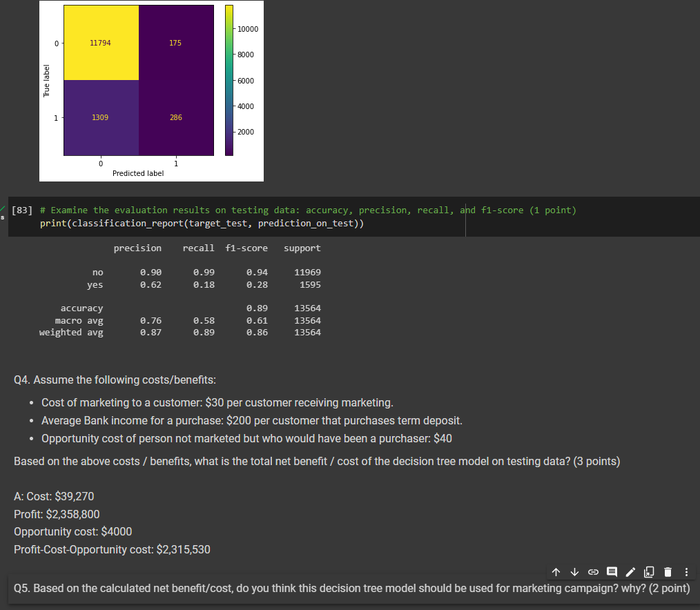Select the cell execution number [83]
The width and height of the screenshot is (700, 610).
(22, 210)
